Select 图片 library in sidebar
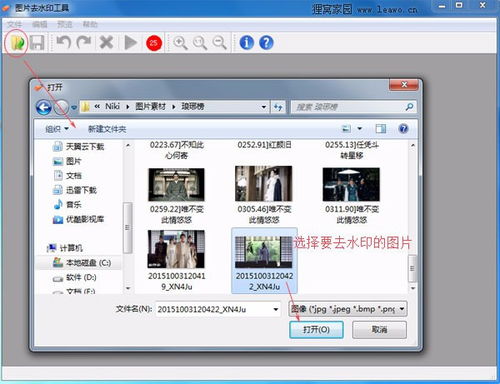Viewport: 500px width, 384px height. (67, 161)
